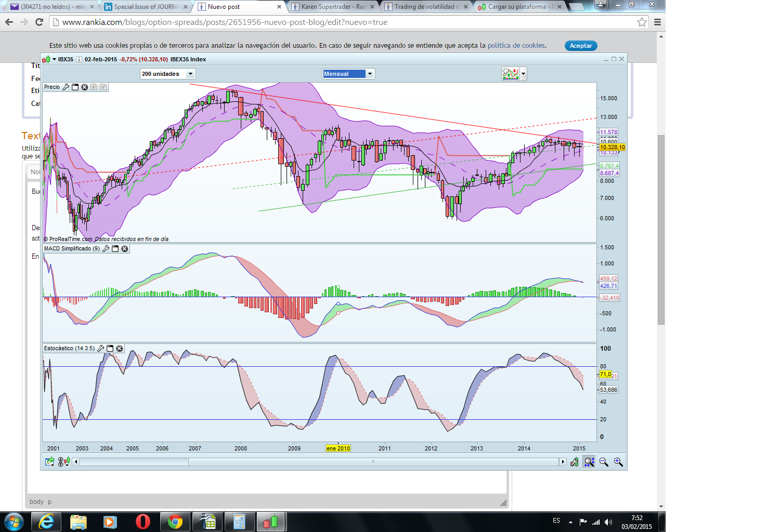Open MACD Simplificado wrench settings

click(x=106, y=249)
